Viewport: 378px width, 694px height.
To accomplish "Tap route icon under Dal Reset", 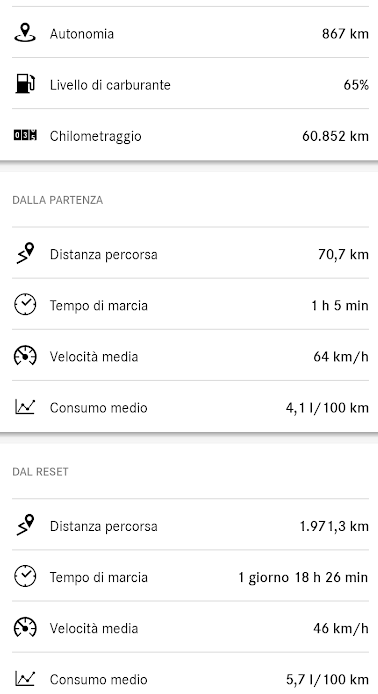I will 25,525.
